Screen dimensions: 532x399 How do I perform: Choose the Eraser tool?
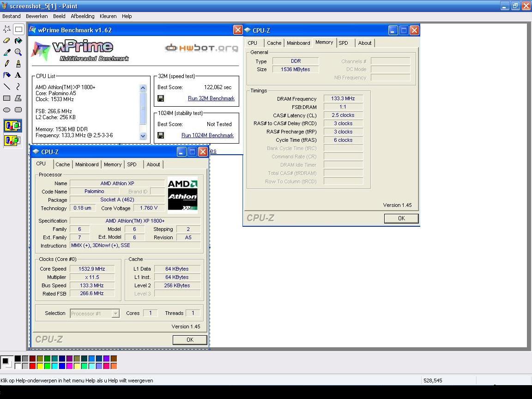7,41
